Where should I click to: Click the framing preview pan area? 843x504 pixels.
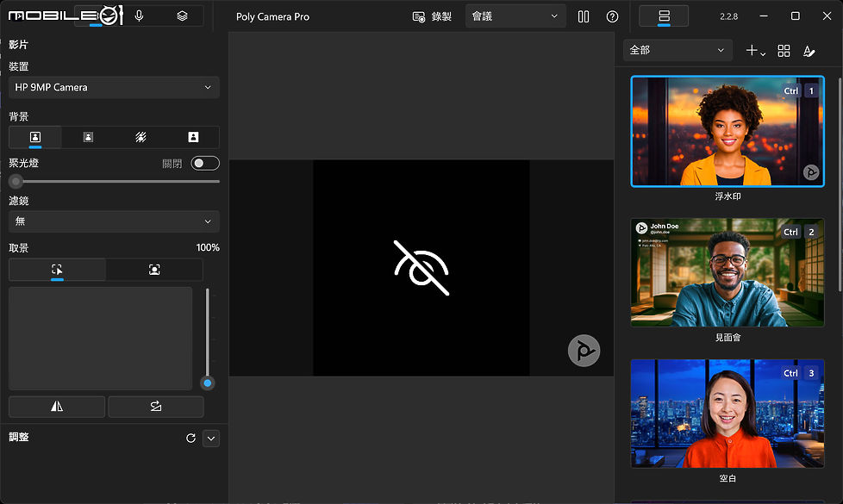(101, 339)
